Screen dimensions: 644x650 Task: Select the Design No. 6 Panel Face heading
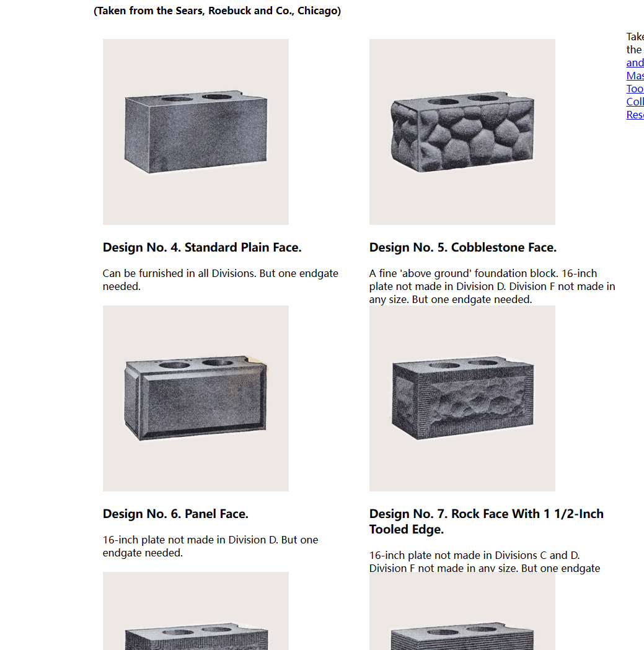pyautogui.click(x=175, y=514)
